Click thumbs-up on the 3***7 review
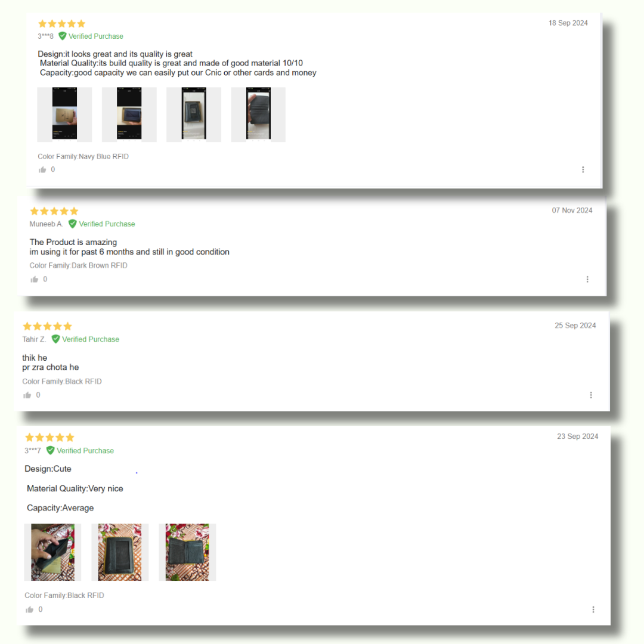The width and height of the screenshot is (644, 644). (x=30, y=609)
